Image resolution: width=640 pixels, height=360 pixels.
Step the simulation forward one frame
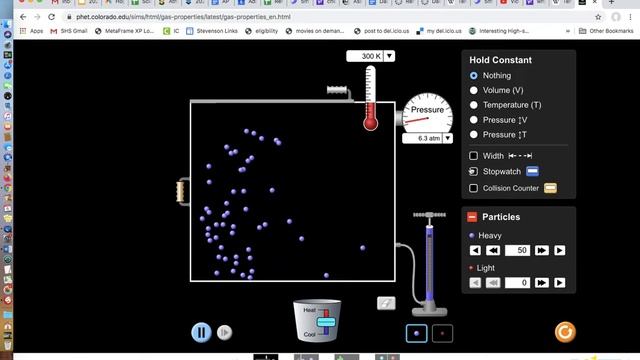click(224, 333)
